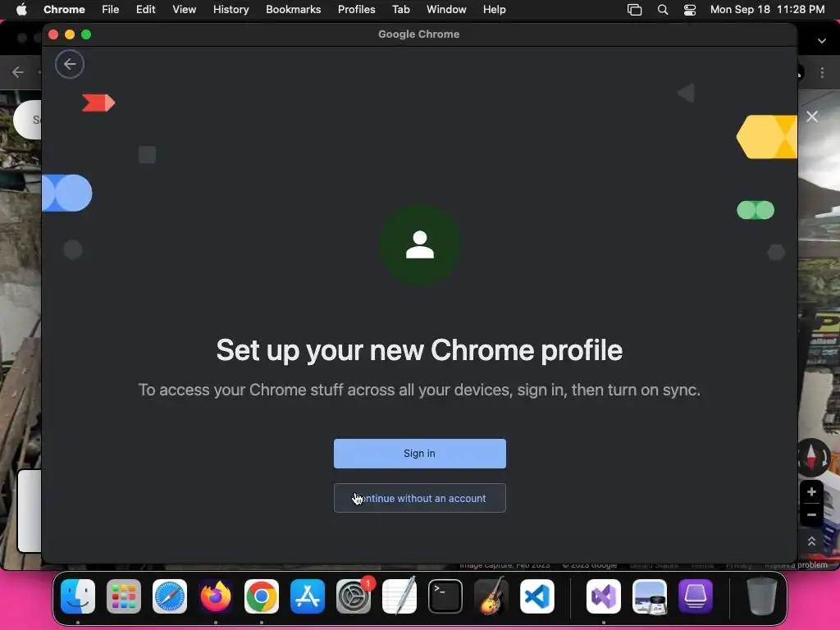Expand the Street View imagery chevrons
This screenshot has height=630, width=840.
811,541
